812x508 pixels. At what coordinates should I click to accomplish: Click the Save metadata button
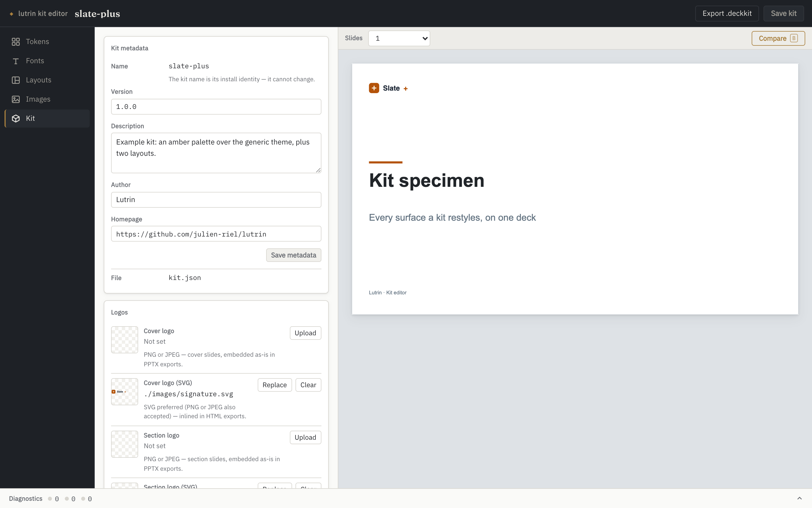tap(293, 255)
